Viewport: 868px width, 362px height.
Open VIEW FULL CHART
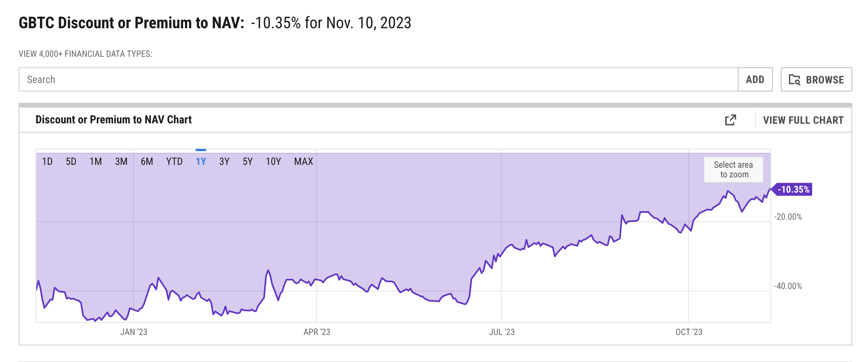[803, 120]
